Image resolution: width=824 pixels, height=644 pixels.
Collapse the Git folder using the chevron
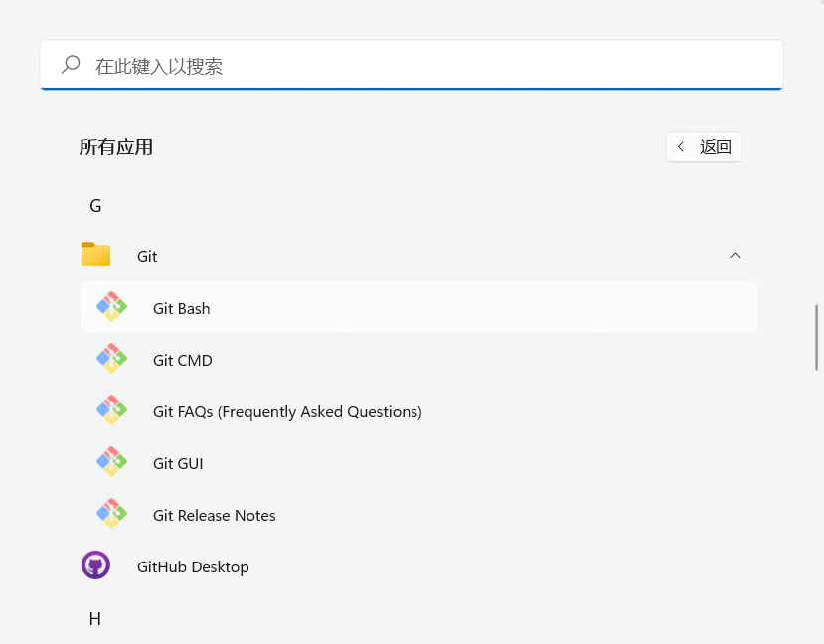(x=735, y=256)
